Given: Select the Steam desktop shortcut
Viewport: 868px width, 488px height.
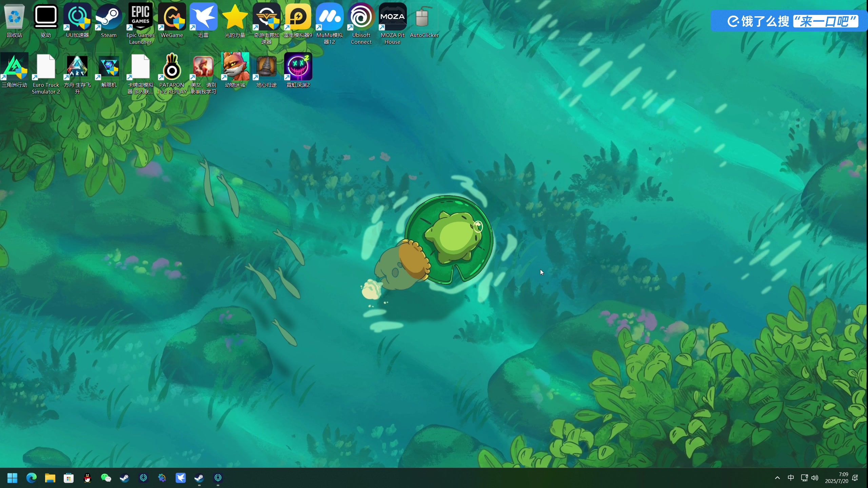Looking at the screenshot, I should (108, 21).
